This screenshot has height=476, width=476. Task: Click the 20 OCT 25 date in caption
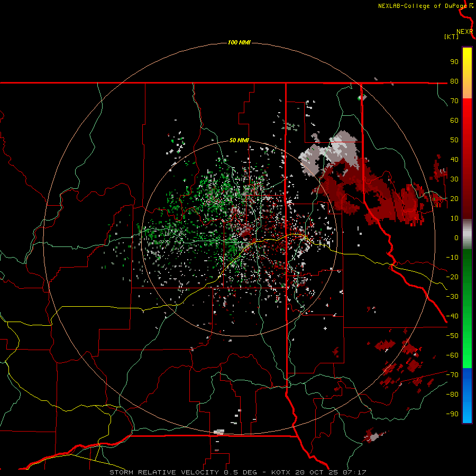pos(317,472)
